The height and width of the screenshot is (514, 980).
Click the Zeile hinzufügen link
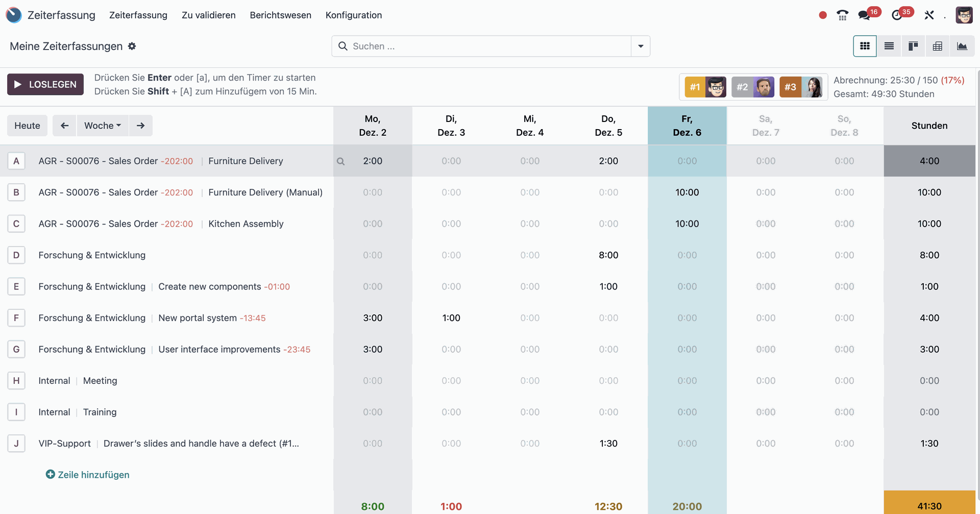coord(88,475)
